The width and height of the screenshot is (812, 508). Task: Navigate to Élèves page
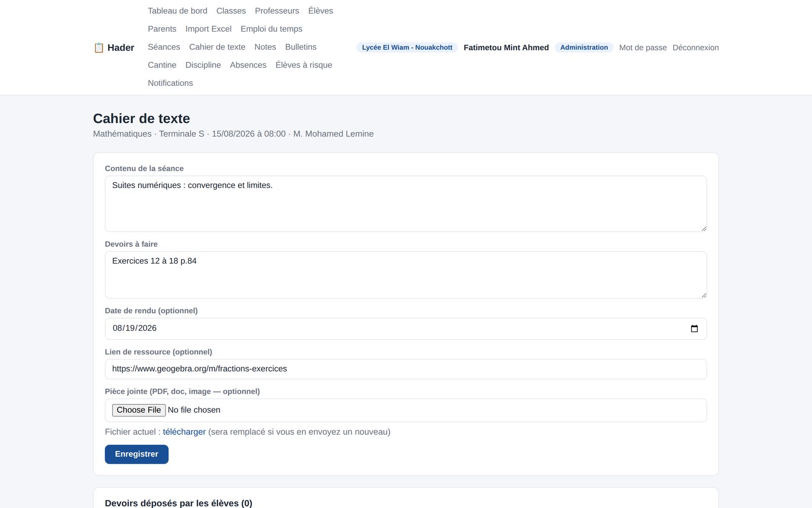coord(321,11)
